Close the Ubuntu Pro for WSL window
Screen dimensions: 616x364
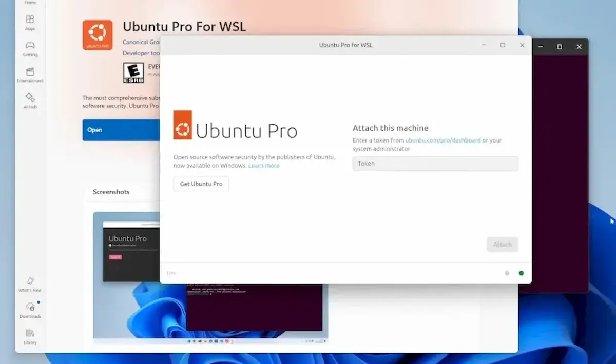pyautogui.click(x=522, y=45)
